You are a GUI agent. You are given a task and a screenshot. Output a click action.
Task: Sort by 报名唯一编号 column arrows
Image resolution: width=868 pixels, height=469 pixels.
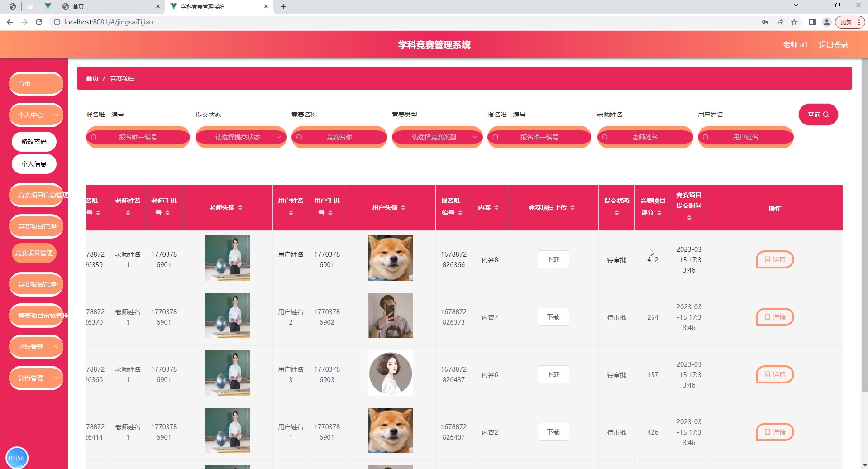[460, 213]
